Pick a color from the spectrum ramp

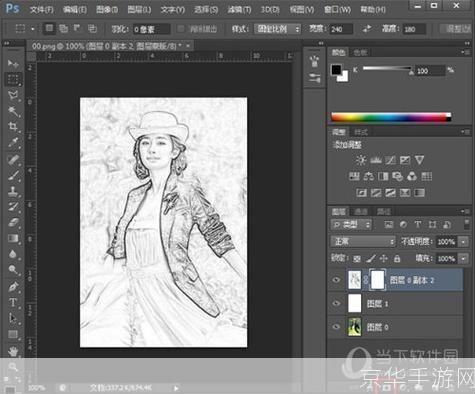coord(391,117)
